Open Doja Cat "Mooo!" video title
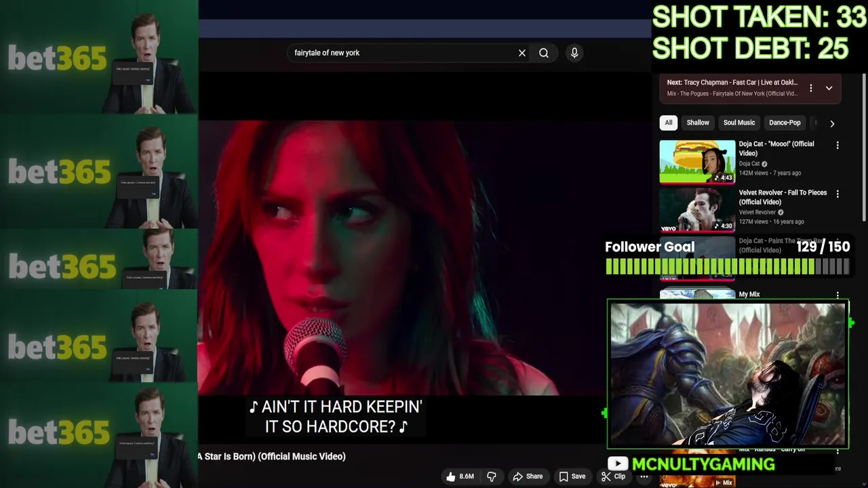 (x=776, y=148)
